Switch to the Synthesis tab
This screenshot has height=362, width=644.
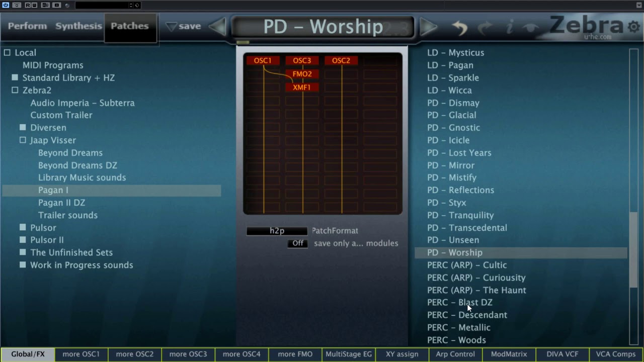click(78, 26)
